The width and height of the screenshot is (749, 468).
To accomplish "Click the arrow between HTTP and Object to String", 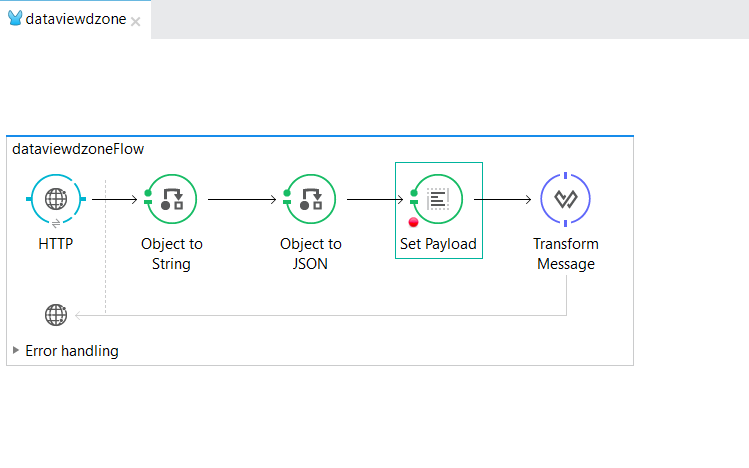I will [x=114, y=198].
